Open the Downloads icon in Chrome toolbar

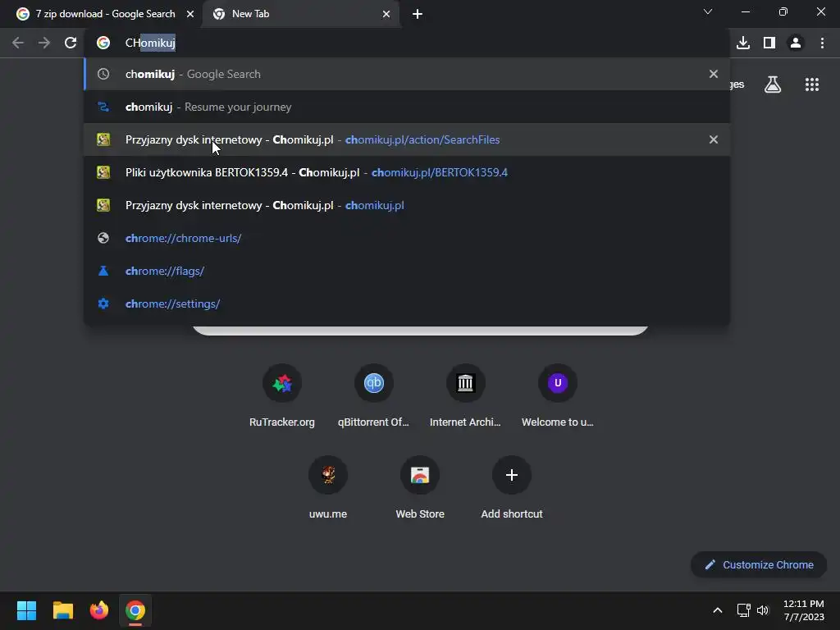tap(743, 43)
